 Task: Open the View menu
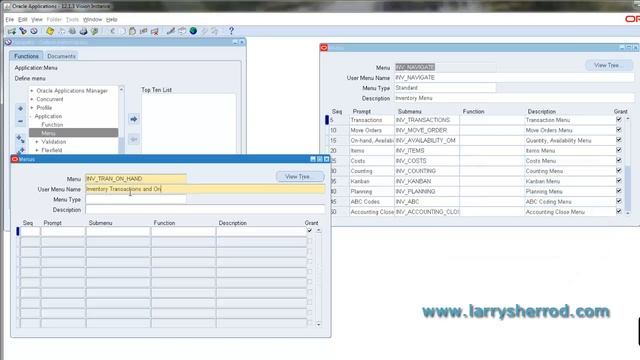pos(37,20)
